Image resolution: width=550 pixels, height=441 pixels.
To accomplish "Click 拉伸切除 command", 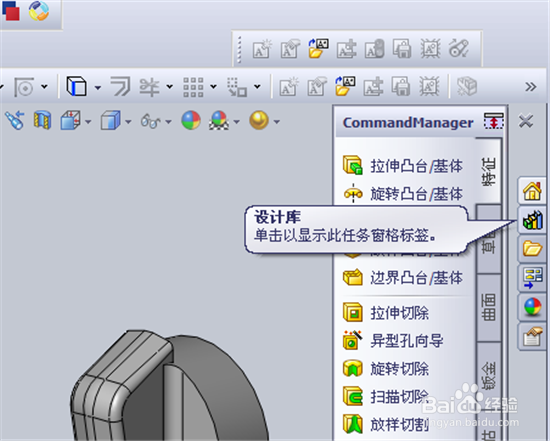I will 386,313.
